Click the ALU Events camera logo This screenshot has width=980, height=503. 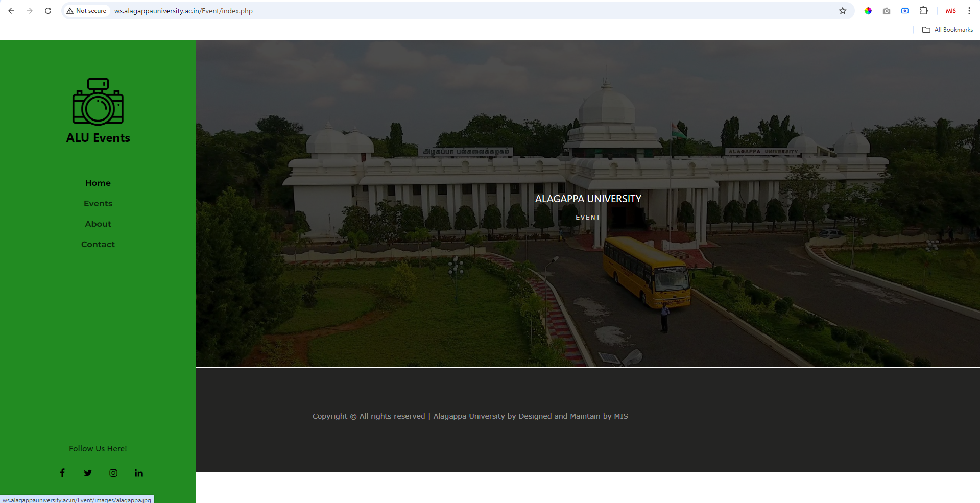click(x=98, y=102)
